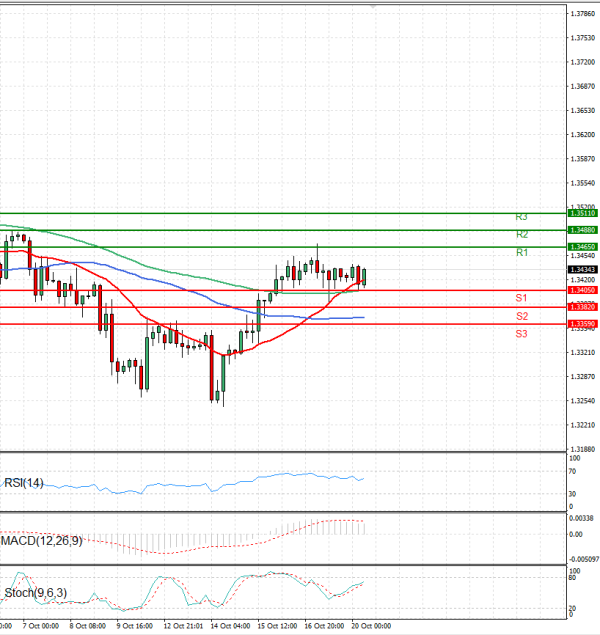Select the R3 resistance label
This screenshot has height=635, width=600.
click(521, 216)
